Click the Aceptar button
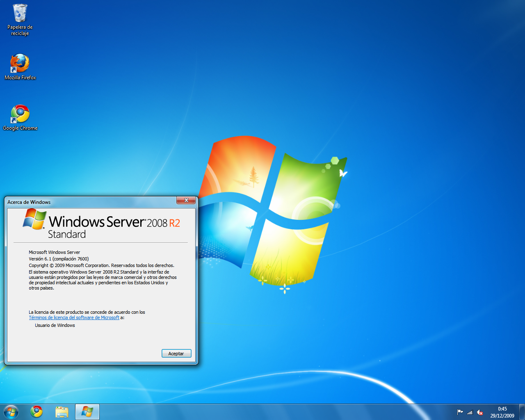The width and height of the screenshot is (525, 420). 176,353
